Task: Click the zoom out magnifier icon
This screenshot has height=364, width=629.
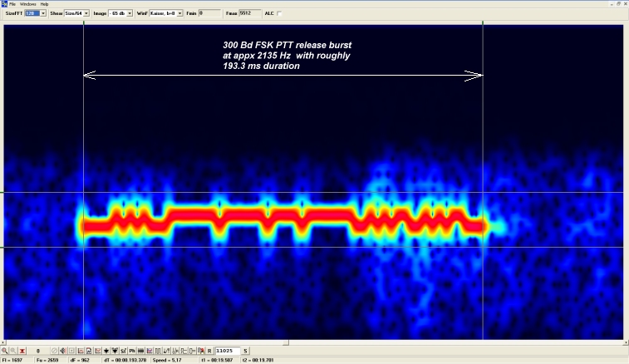Action: (x=14, y=351)
